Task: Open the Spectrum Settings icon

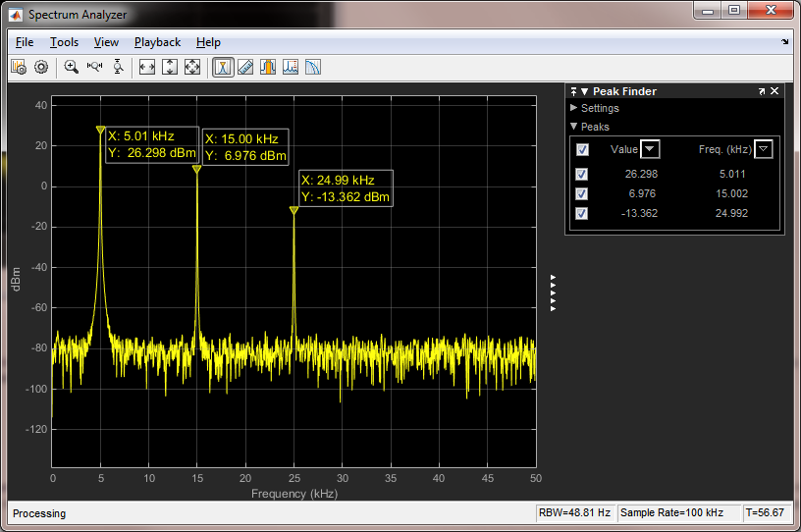Action: pyautogui.click(x=19, y=67)
